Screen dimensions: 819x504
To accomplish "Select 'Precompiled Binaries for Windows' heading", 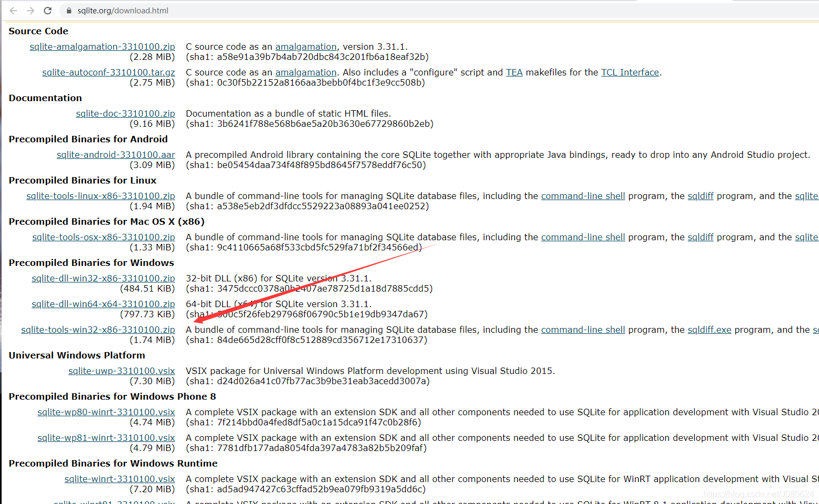I will click(92, 263).
